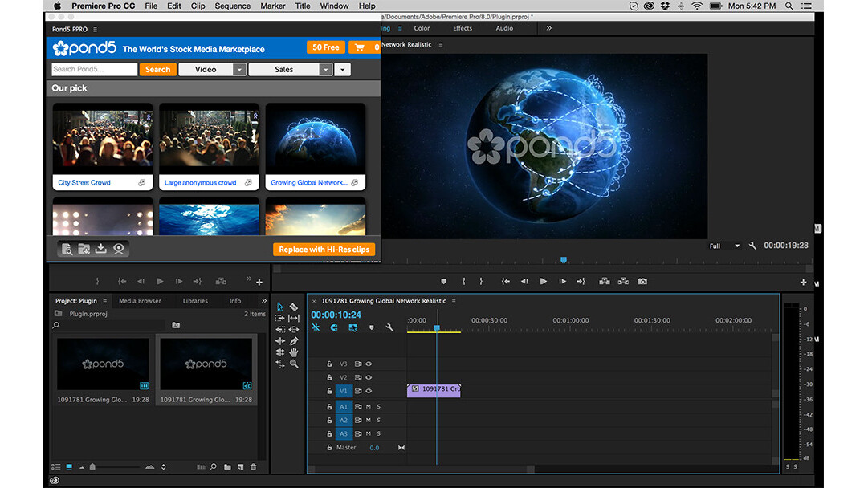Click the Pond5 download icon
The image size is (868, 488).
click(101, 249)
